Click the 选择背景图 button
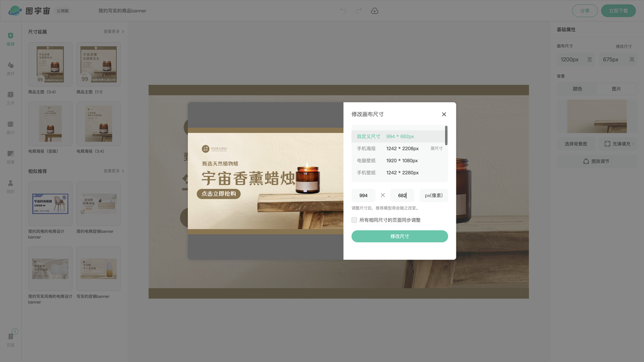 click(576, 144)
